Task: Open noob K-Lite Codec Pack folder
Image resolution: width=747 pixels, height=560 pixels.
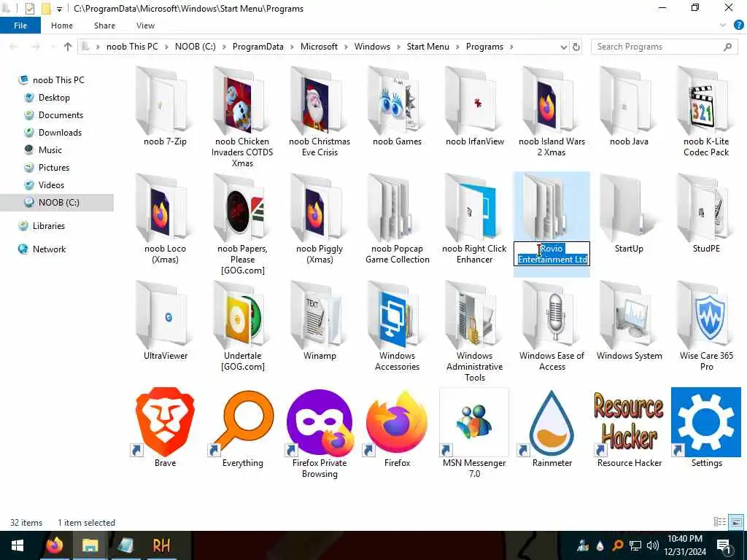Action: coord(706,112)
